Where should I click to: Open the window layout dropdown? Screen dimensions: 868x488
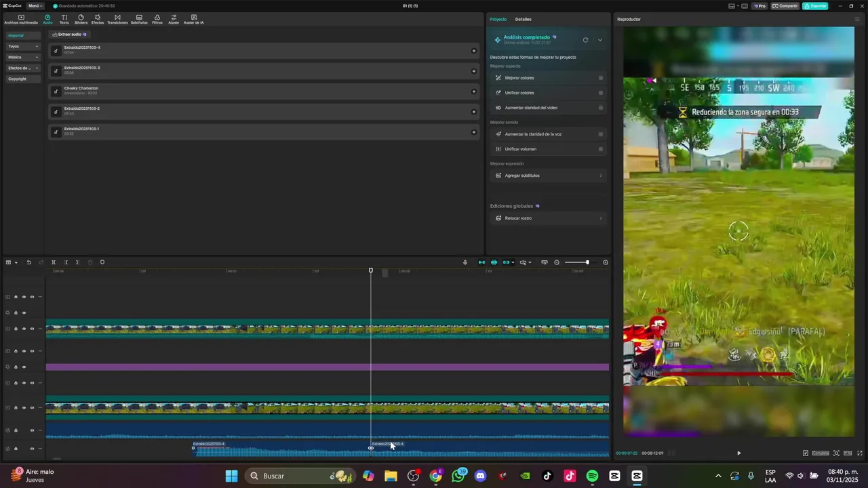coord(734,6)
